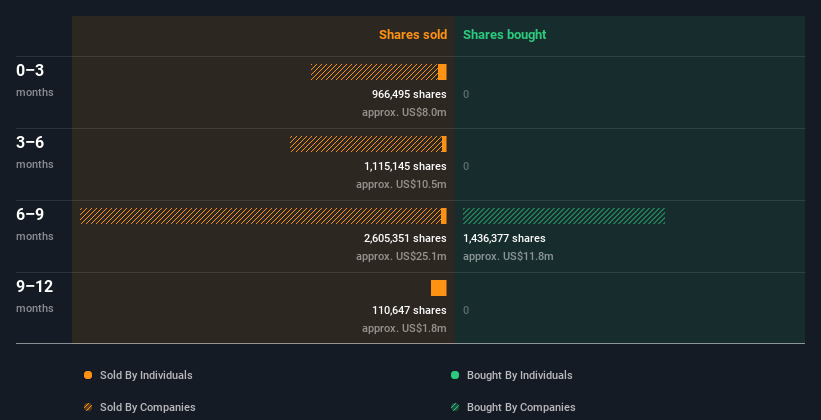
Task: Click the 966,495 shares value
Action: tap(409, 94)
